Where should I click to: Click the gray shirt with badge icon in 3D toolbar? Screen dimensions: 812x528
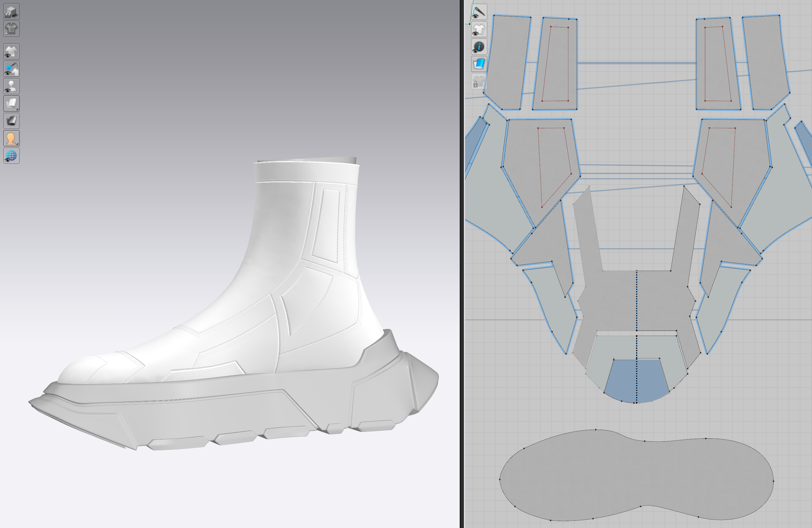(11, 29)
